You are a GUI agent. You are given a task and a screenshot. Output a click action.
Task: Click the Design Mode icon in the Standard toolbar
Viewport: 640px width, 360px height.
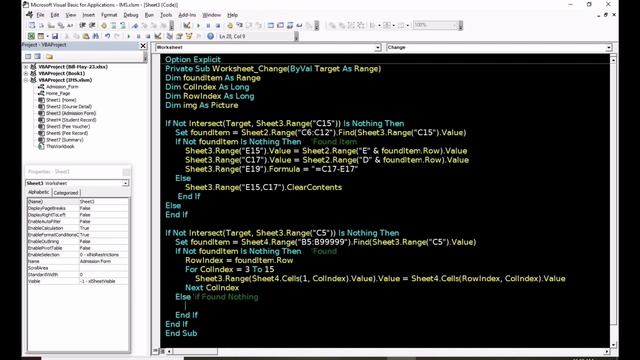[158, 36]
